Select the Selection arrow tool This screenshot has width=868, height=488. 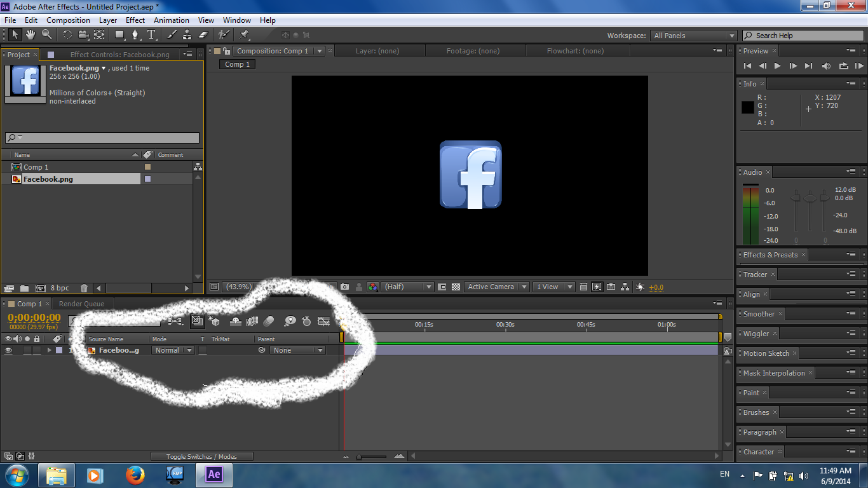click(x=15, y=34)
